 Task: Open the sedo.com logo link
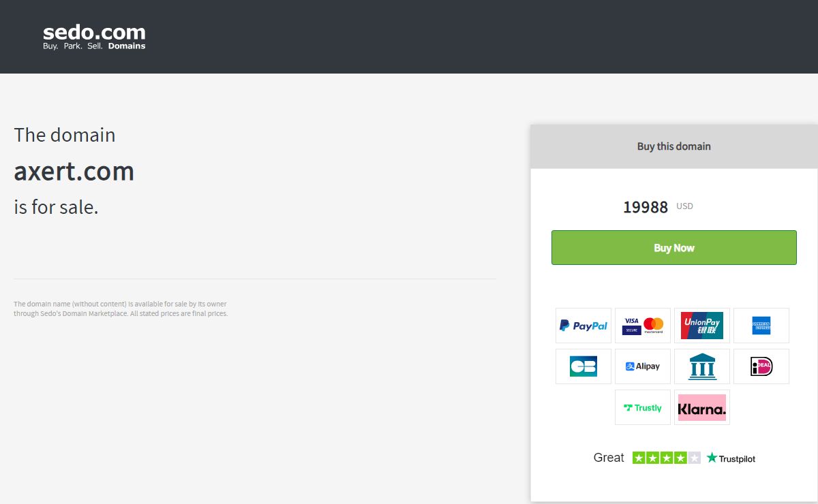click(x=94, y=37)
